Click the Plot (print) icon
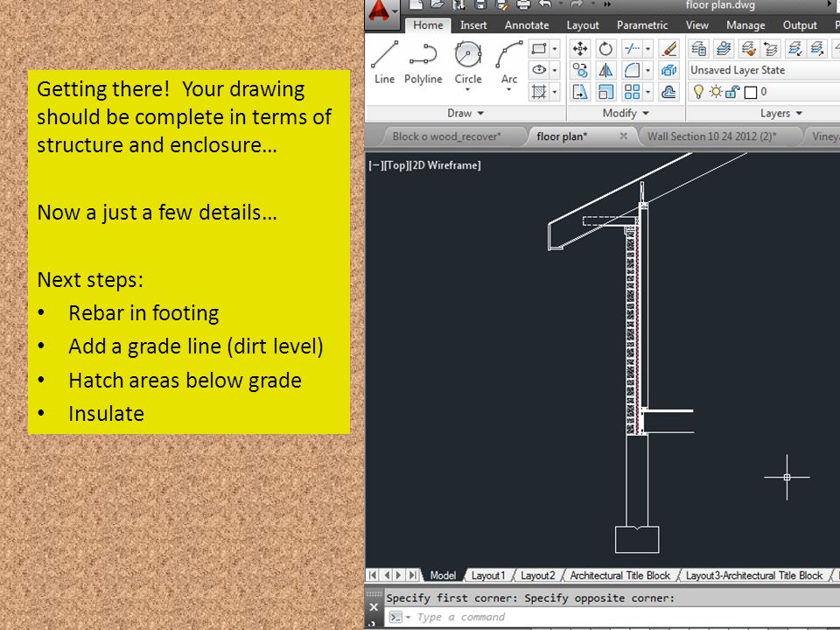Image resolution: width=840 pixels, height=630 pixels. pyautogui.click(x=523, y=5)
